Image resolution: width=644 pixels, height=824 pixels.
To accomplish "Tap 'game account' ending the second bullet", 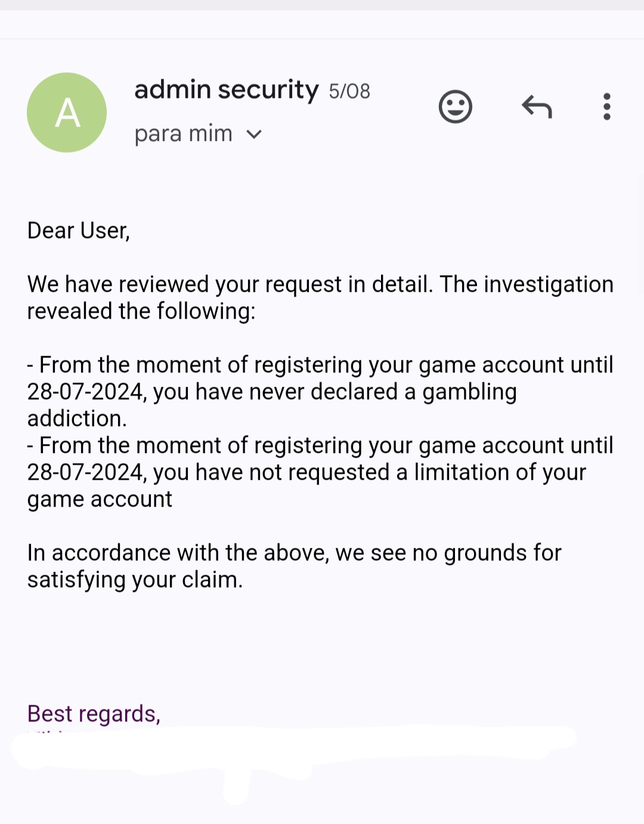I will [x=100, y=500].
